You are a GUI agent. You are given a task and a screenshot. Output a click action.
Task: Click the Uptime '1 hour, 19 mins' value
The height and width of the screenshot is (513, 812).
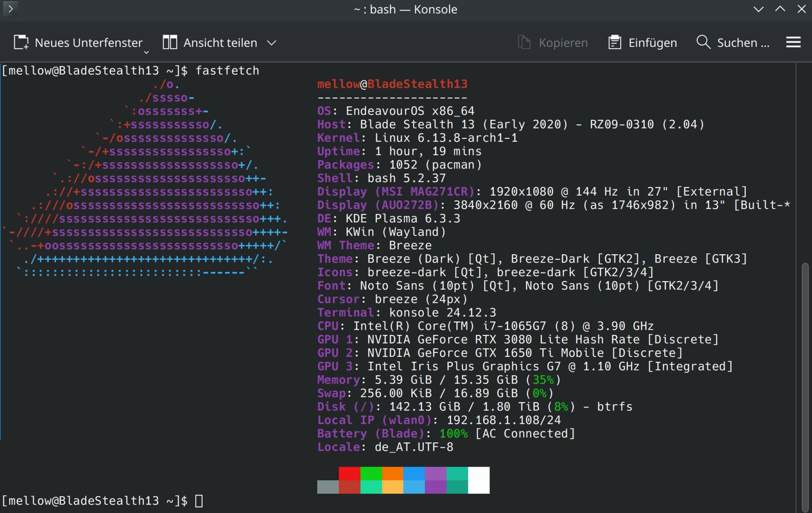[x=428, y=151]
